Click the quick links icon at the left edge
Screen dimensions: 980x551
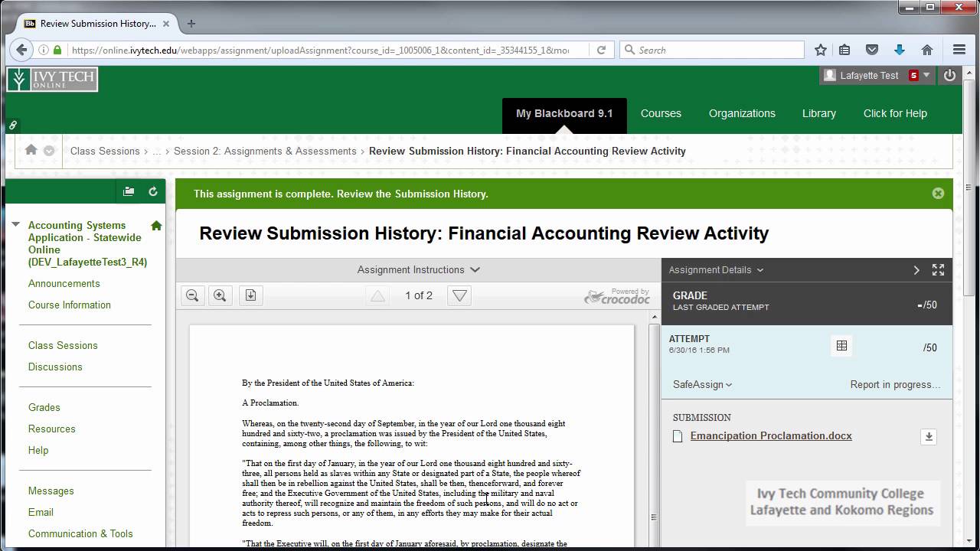(x=12, y=125)
